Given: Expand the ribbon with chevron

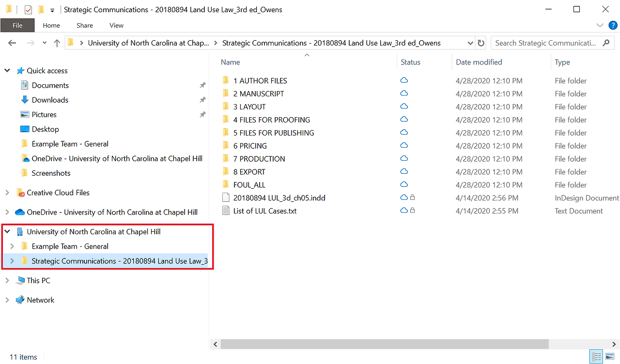Looking at the screenshot, I should coord(600,25).
